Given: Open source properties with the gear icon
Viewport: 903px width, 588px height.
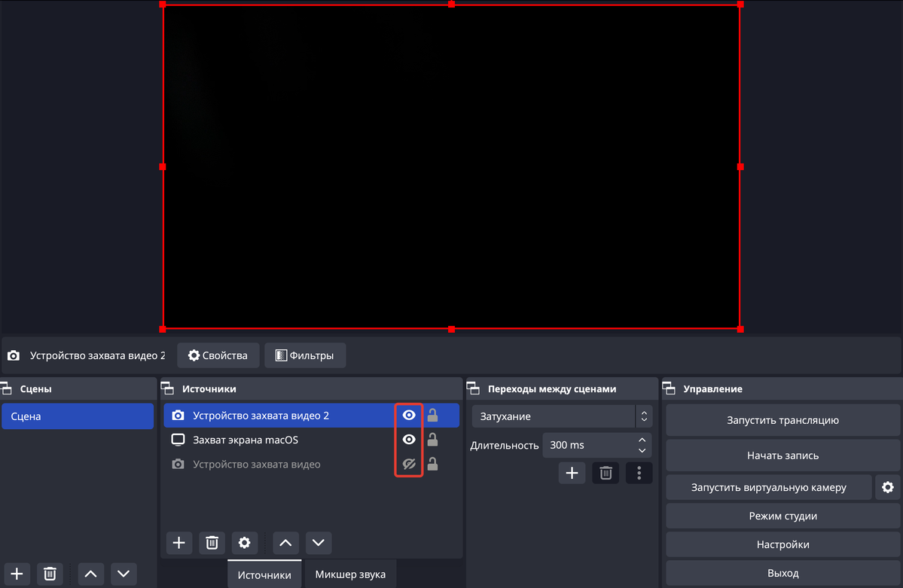Looking at the screenshot, I should point(245,542).
